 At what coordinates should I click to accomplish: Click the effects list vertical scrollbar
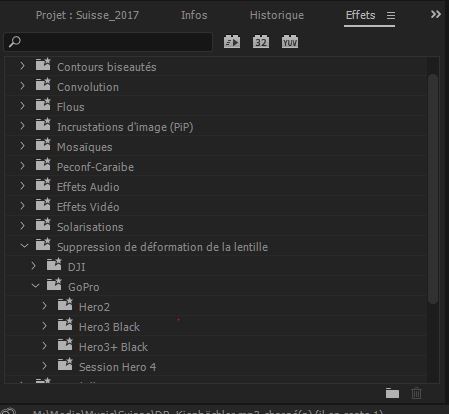[x=433, y=189]
